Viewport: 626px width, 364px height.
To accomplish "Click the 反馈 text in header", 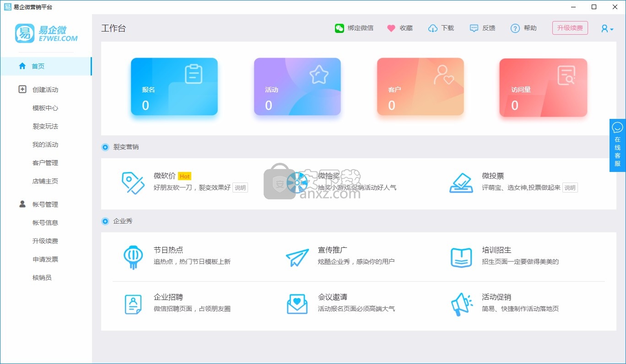I will tap(489, 28).
